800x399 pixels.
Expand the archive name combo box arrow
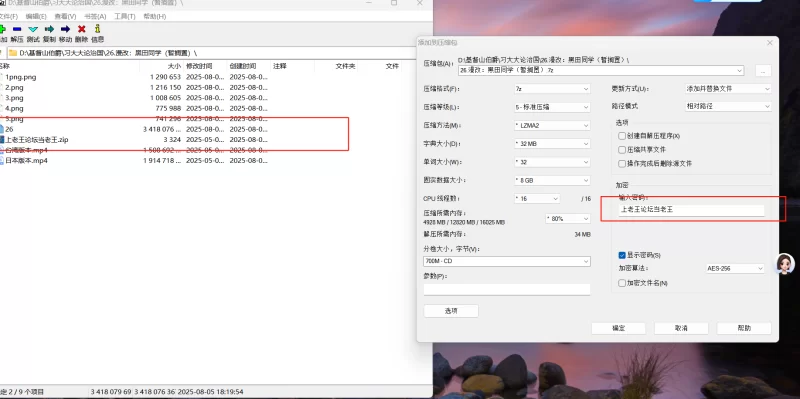pos(740,70)
